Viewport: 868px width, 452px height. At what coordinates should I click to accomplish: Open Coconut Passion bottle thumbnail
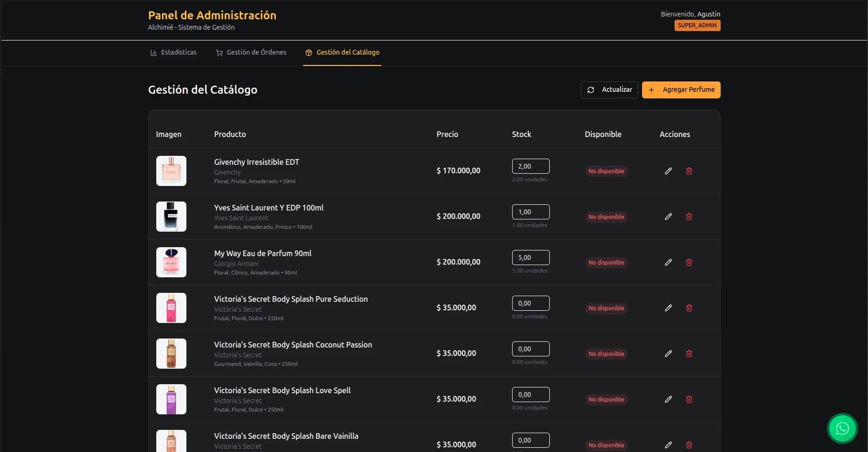(171, 354)
